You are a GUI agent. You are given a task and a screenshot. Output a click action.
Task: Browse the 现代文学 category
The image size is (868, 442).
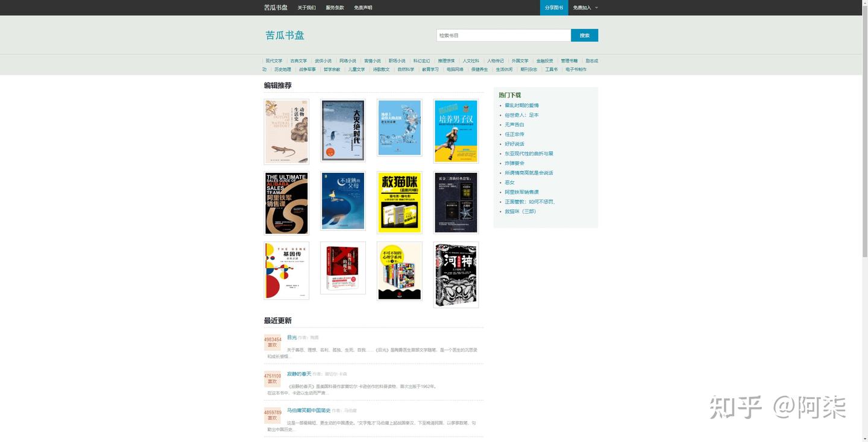(274, 61)
